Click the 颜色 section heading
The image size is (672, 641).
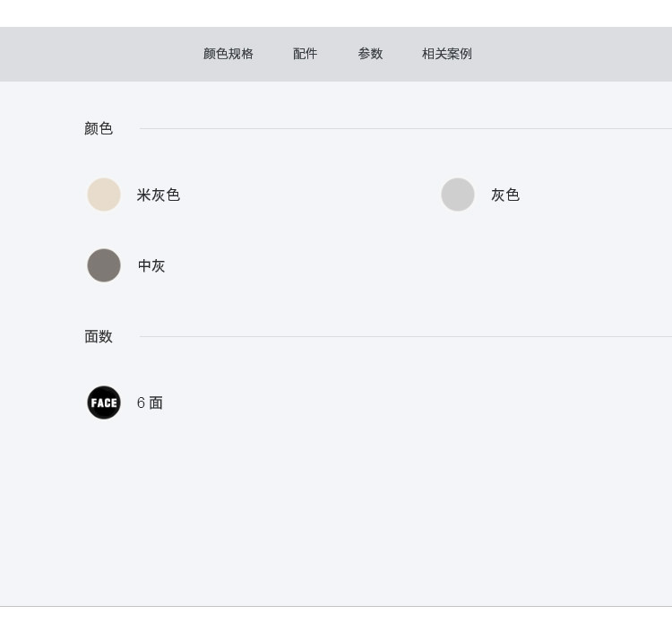pyautogui.click(x=99, y=128)
